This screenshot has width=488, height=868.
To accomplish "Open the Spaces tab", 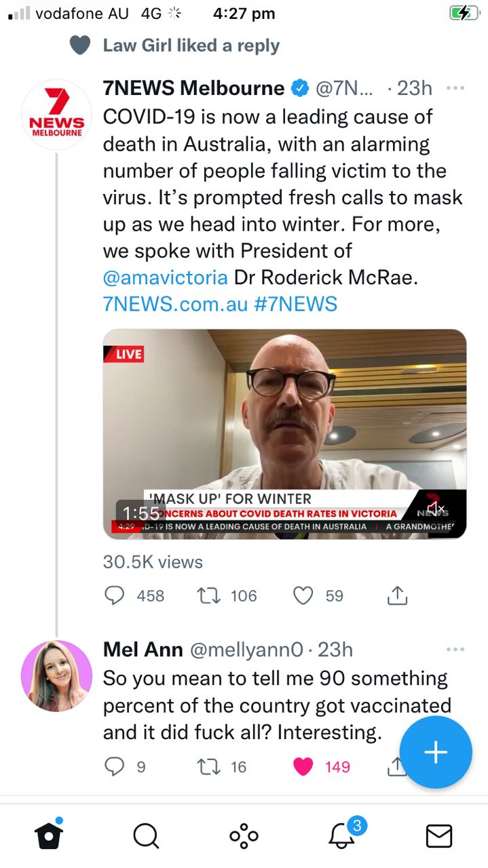I will tap(244, 837).
